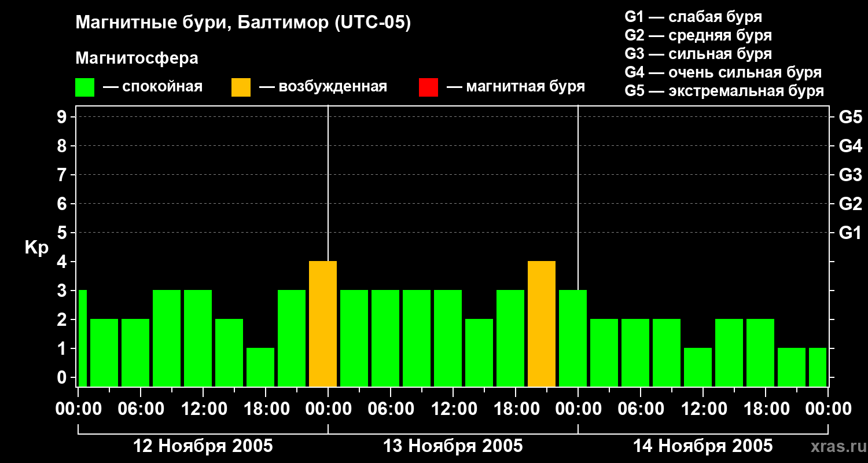Image resolution: width=868 pixels, height=463 pixels.
Task: Click the Kp axis value 8
Action: pos(63,146)
